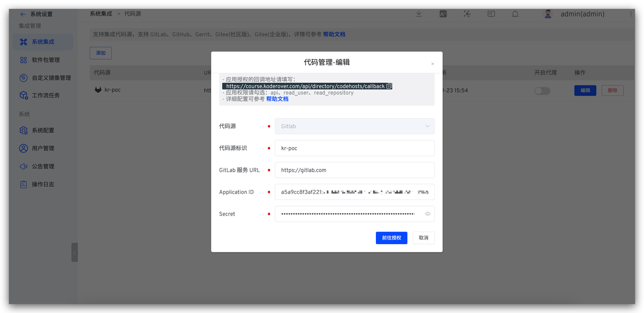
Task: Collapse the left sidebar panel
Action: pyautogui.click(x=74, y=252)
